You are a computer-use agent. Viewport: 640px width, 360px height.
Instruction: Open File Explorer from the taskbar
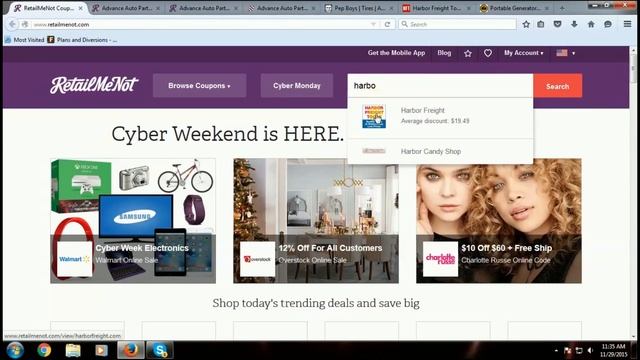[x=73, y=350]
